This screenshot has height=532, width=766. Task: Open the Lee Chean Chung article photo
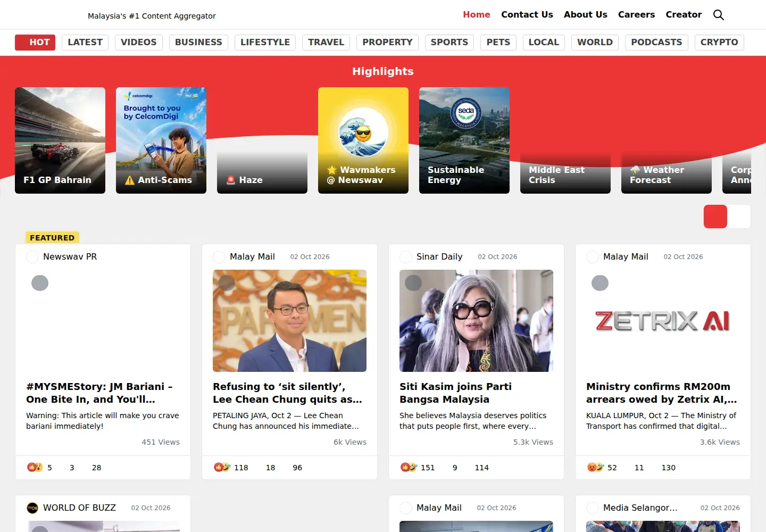click(x=289, y=321)
